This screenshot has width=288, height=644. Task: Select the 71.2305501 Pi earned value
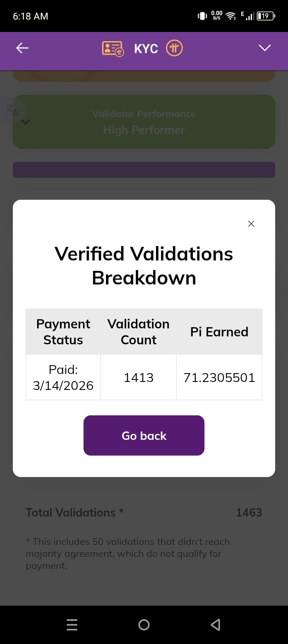219,377
